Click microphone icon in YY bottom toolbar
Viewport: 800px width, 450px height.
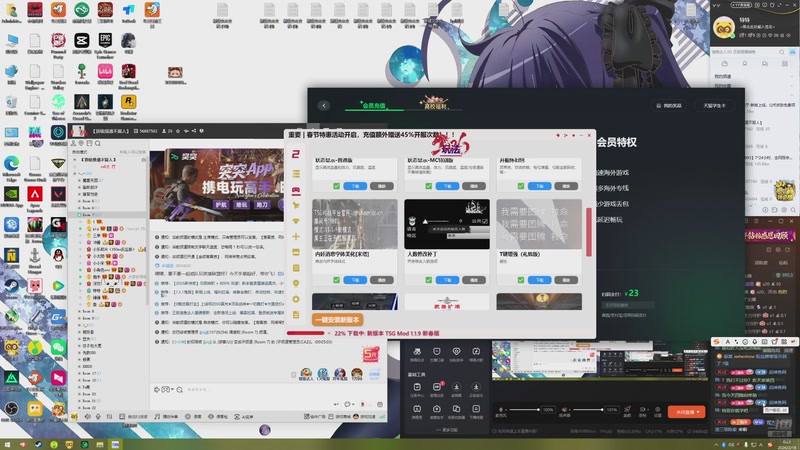point(98,417)
